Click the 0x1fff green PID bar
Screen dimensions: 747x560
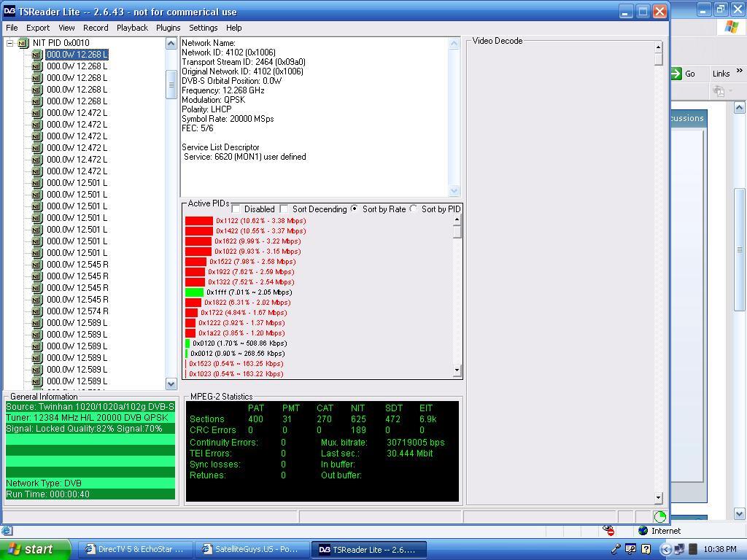(194, 292)
